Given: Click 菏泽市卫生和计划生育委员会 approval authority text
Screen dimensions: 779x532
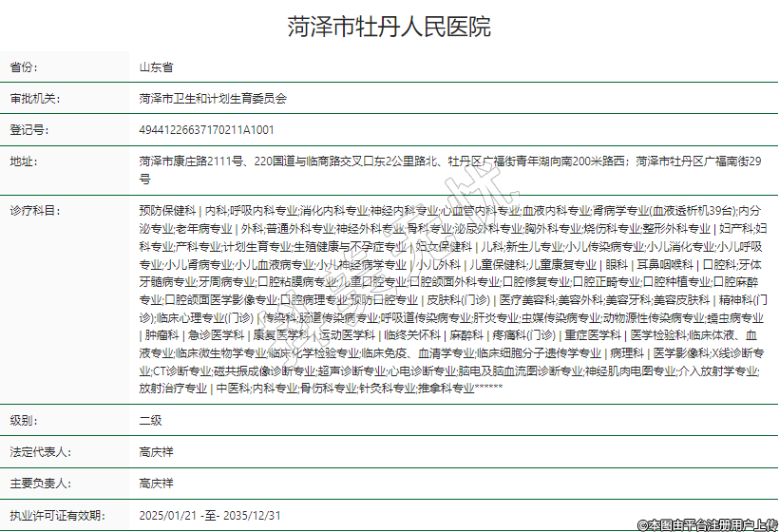Looking at the screenshot, I should click(x=213, y=98).
